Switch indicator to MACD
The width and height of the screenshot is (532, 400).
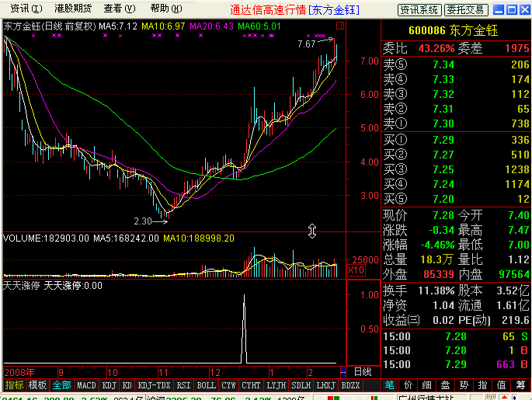pyautogui.click(x=86, y=385)
